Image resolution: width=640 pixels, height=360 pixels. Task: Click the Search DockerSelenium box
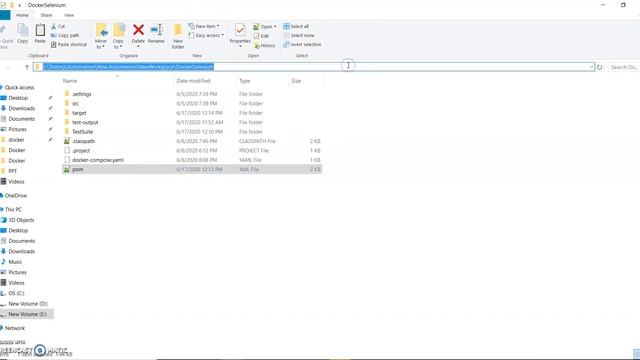tap(623, 67)
